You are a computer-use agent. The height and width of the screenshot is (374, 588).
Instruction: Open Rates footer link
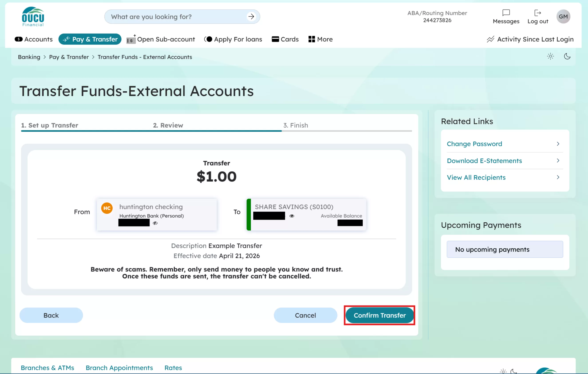173,368
